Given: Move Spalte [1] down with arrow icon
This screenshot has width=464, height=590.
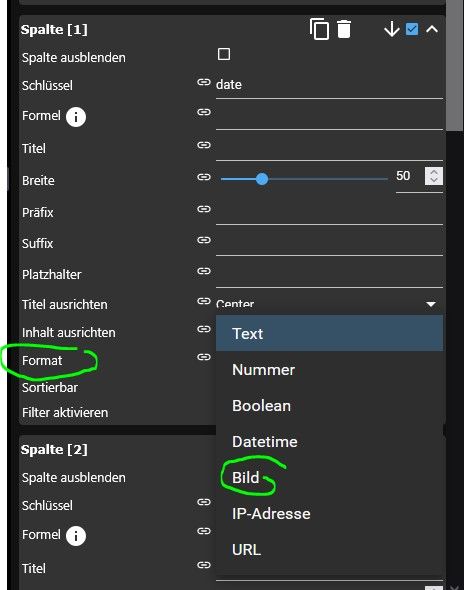Looking at the screenshot, I should point(392,29).
